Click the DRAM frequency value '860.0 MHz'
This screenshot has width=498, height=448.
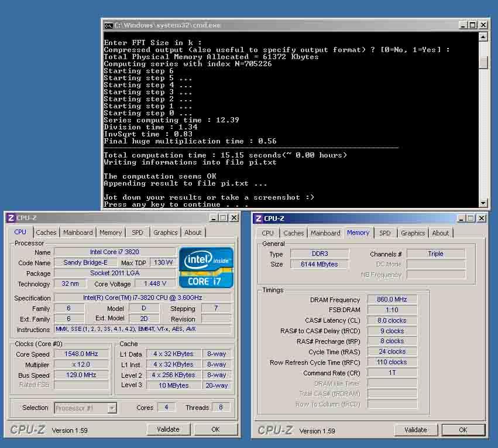click(392, 299)
